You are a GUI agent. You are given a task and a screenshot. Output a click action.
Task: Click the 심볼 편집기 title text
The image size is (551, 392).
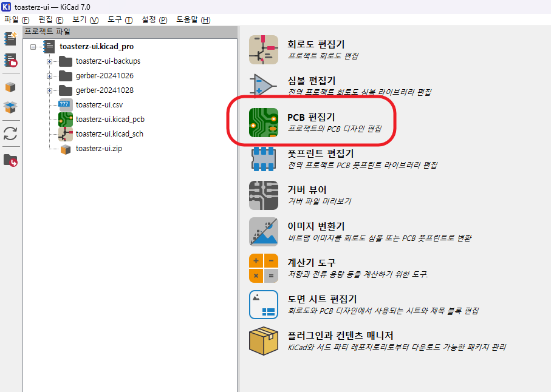(x=312, y=81)
